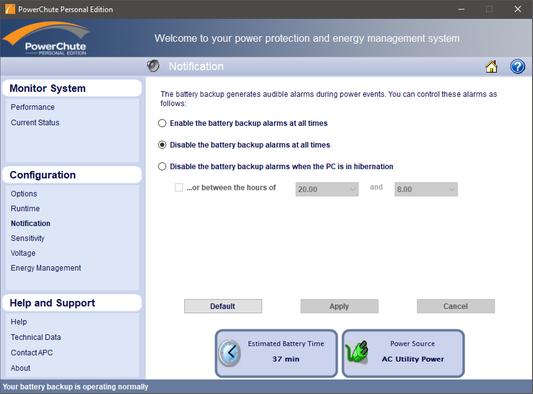
Task: Go to Energy Management settings
Action: [x=46, y=268]
